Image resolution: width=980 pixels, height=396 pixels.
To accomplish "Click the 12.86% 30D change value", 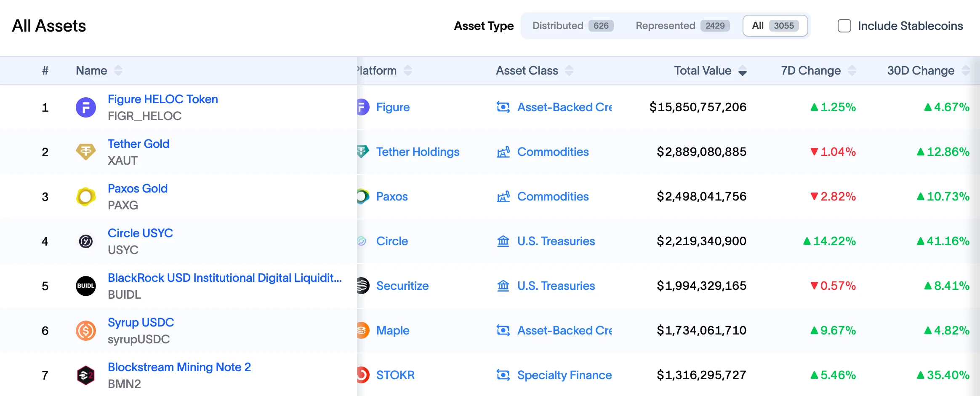I will pos(943,152).
